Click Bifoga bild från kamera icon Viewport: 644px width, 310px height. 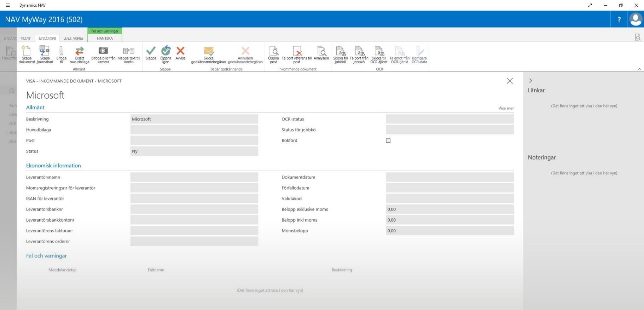(103, 51)
